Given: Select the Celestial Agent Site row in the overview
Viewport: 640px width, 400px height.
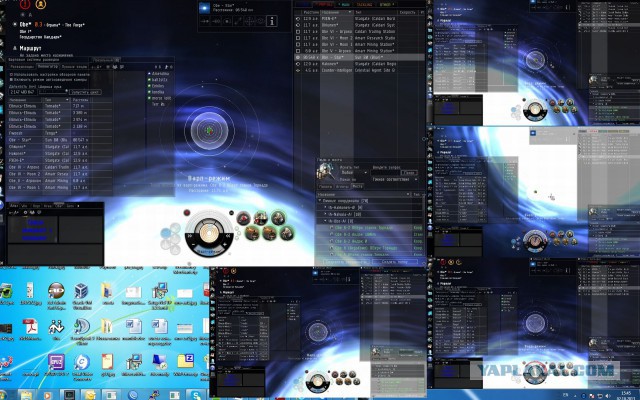Looking at the screenshot, I should click(x=359, y=70).
